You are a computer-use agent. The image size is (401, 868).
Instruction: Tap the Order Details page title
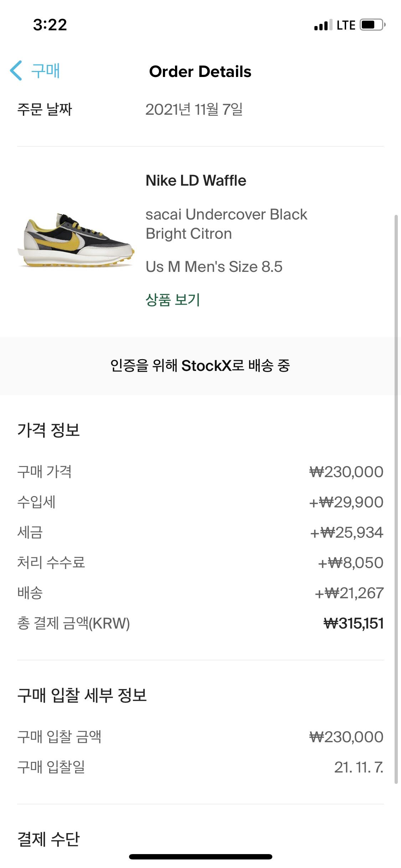(x=200, y=72)
